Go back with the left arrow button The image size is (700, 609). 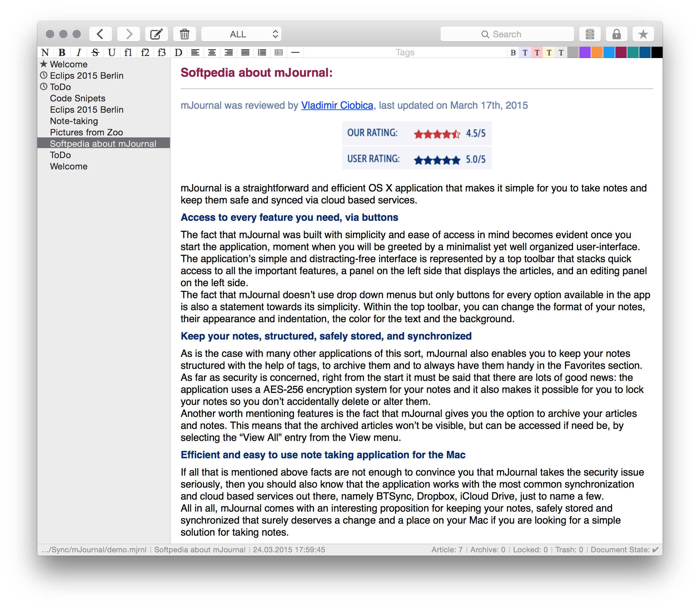[x=100, y=34]
